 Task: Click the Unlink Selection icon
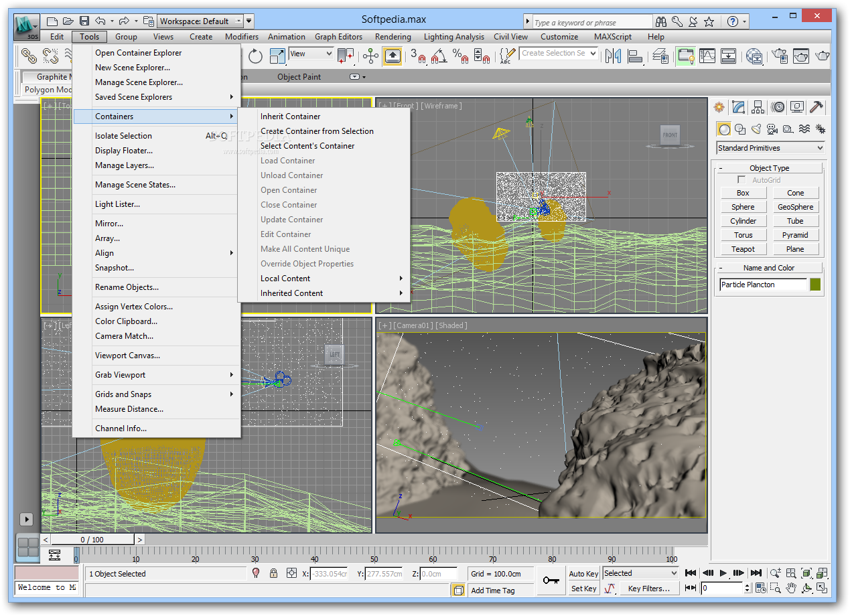pos(50,56)
